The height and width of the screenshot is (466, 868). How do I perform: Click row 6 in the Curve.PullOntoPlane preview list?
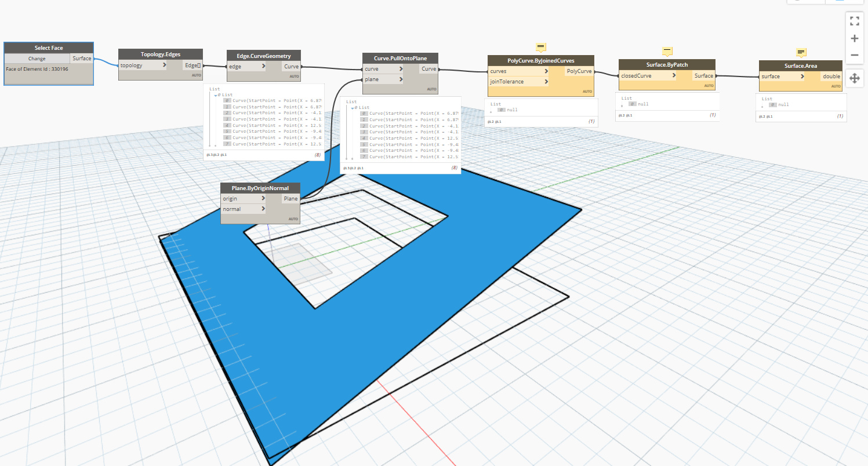pos(409,151)
